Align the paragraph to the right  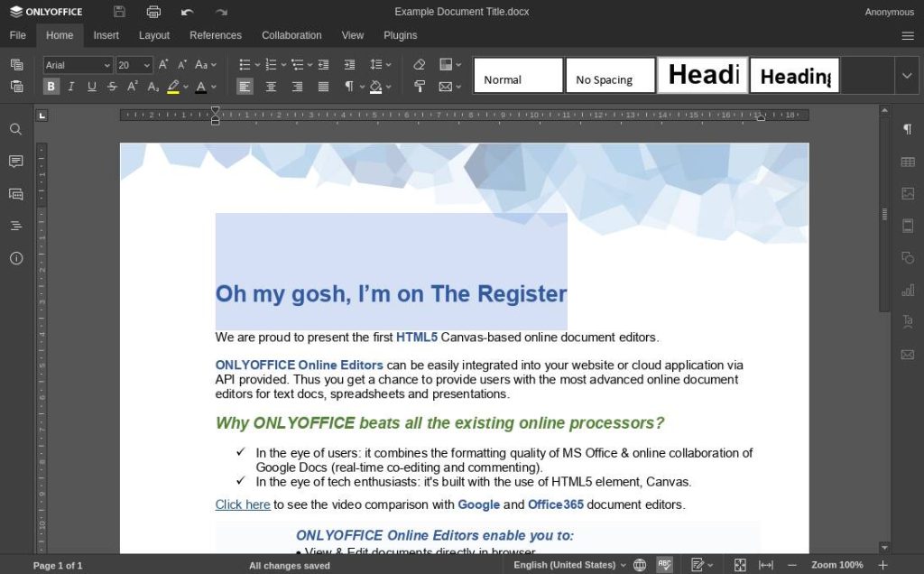pos(297,87)
